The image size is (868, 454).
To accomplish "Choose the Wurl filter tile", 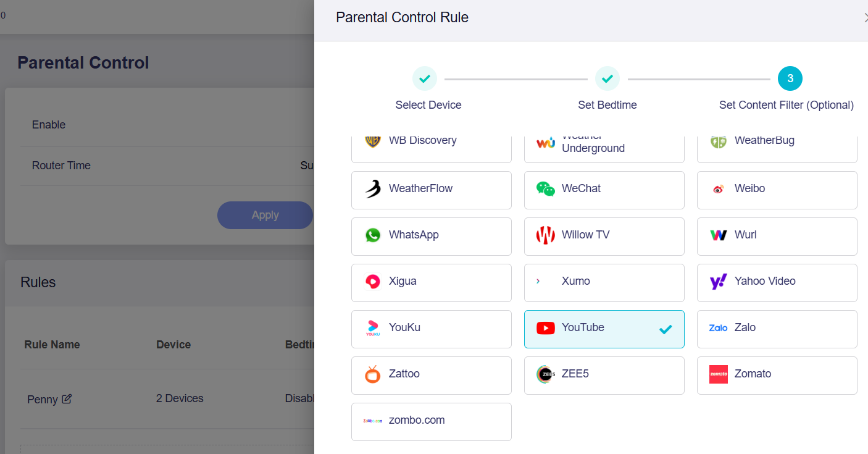I will [777, 237].
